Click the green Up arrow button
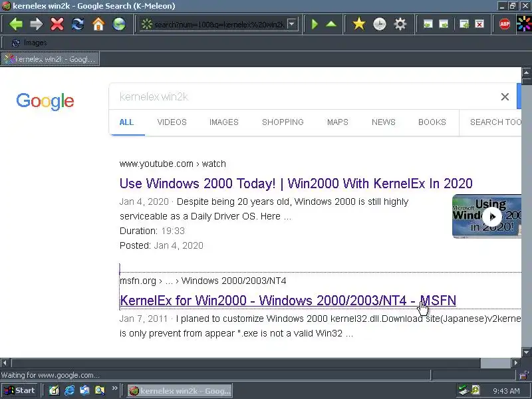This screenshot has height=399, width=532. [x=331, y=24]
